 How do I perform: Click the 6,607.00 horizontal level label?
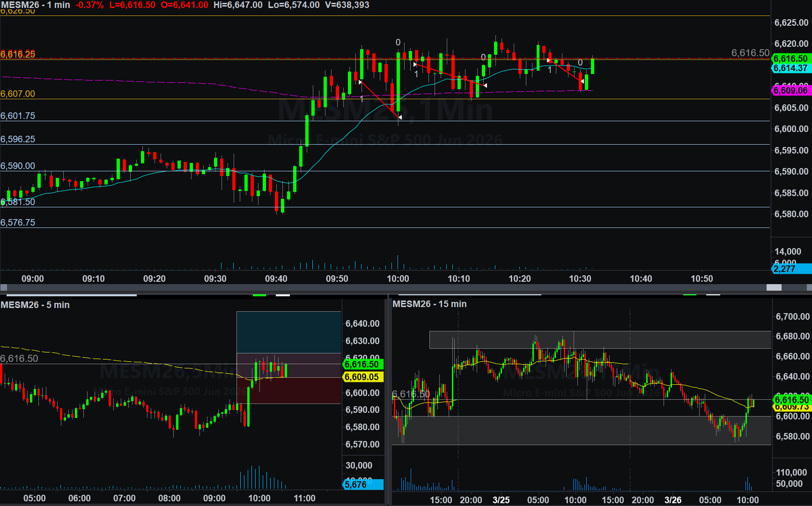click(x=18, y=94)
